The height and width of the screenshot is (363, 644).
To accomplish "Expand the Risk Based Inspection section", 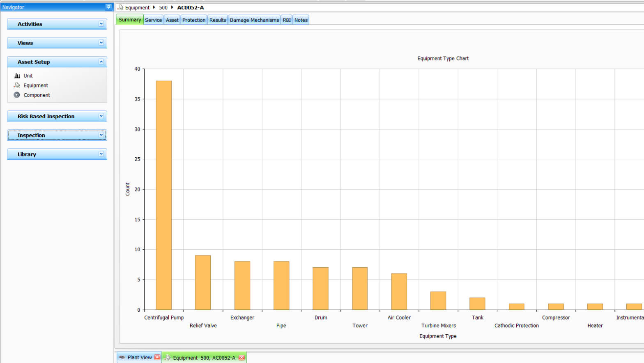I will (101, 116).
